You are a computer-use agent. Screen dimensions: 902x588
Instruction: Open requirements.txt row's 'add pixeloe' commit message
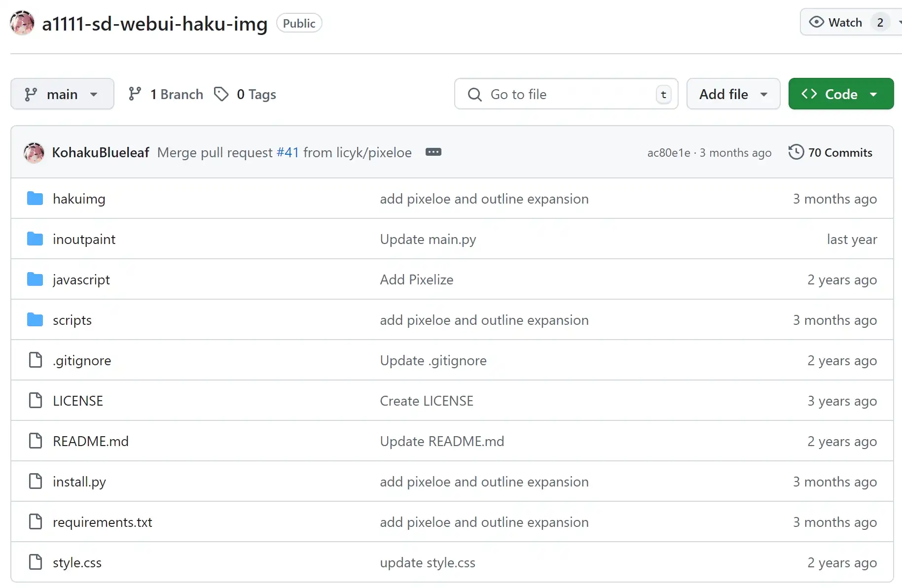click(484, 522)
